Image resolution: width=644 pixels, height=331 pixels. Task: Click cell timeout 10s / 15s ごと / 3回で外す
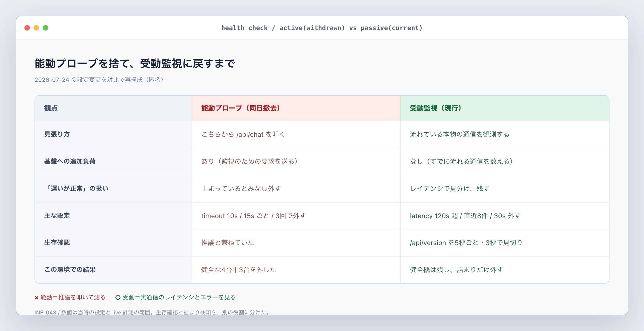(x=296, y=216)
